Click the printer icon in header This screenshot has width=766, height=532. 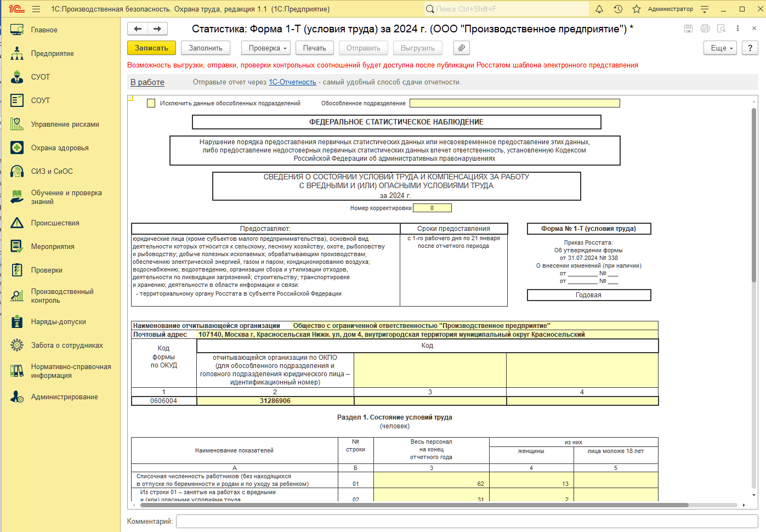pyautogui.click(x=705, y=29)
